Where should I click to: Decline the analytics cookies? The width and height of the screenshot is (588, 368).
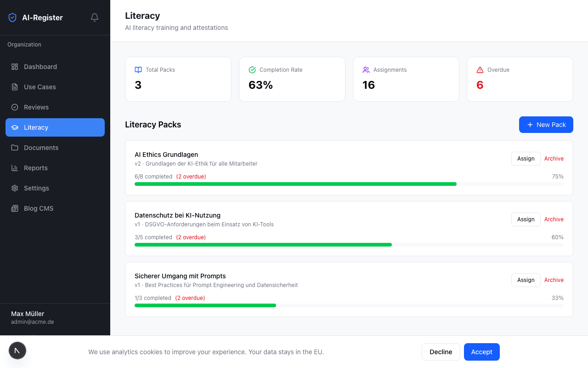tap(441, 351)
